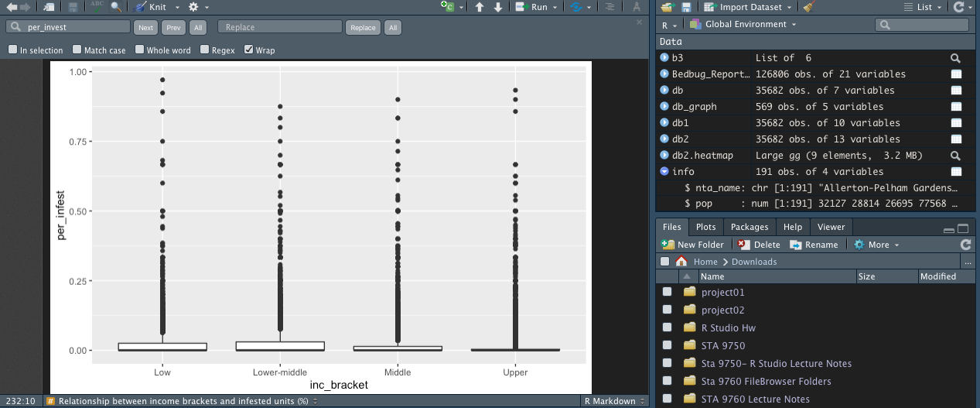Image resolution: width=980 pixels, height=408 pixels.
Task: Load workspace open-folder icon in Environment
Action: (x=668, y=7)
